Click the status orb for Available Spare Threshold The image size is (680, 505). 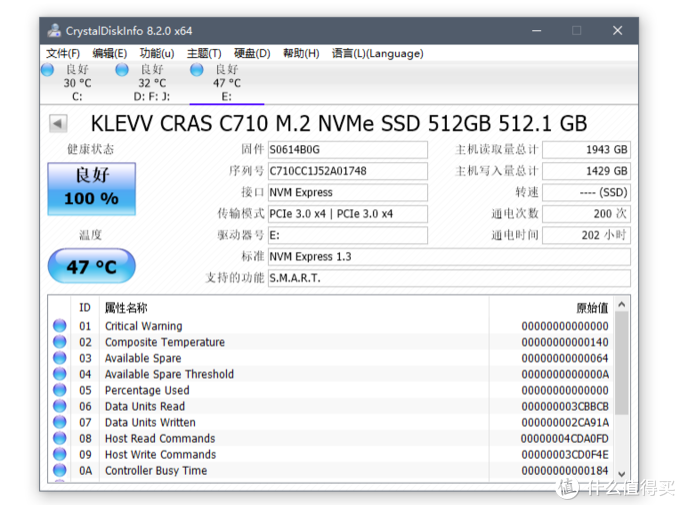click(59, 374)
